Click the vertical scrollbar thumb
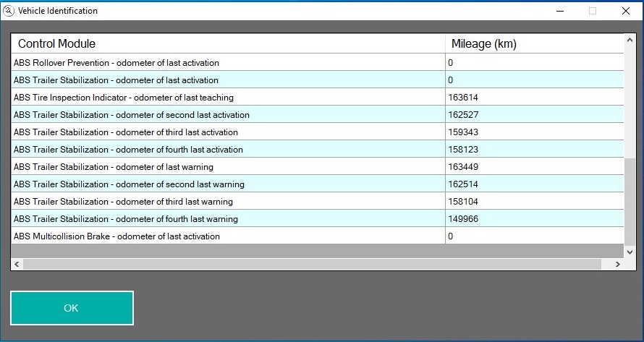Viewport: 644px width, 342px height. (630, 202)
